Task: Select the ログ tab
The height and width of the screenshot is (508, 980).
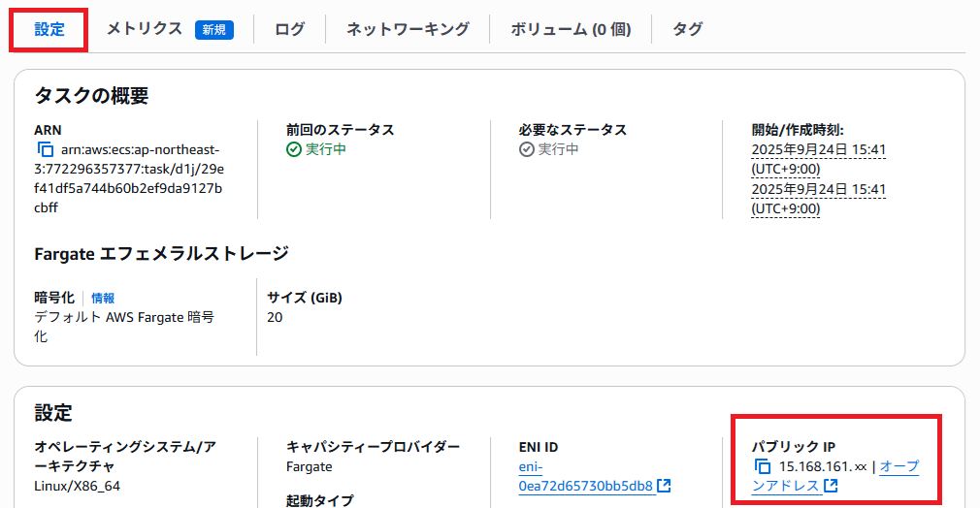Action: [x=289, y=29]
